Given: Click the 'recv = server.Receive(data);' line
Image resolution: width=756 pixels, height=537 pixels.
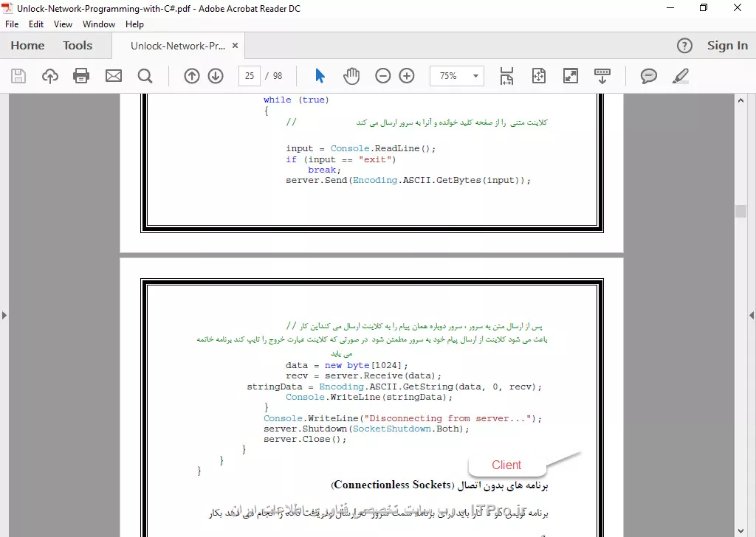Looking at the screenshot, I should [363, 375].
